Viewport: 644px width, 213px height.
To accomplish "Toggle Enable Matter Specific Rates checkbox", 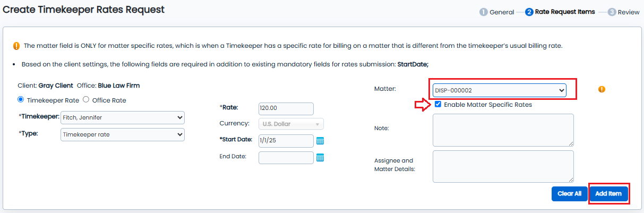I will [x=437, y=105].
